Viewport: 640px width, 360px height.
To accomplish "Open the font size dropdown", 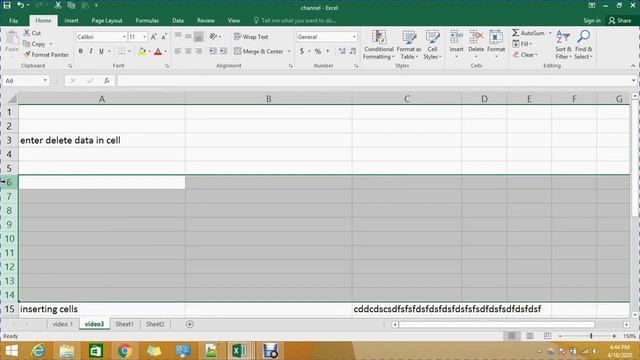I will [x=144, y=37].
